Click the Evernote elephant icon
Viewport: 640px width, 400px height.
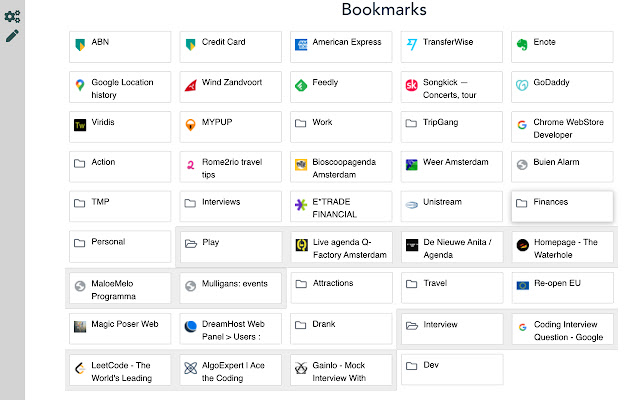tap(521, 44)
